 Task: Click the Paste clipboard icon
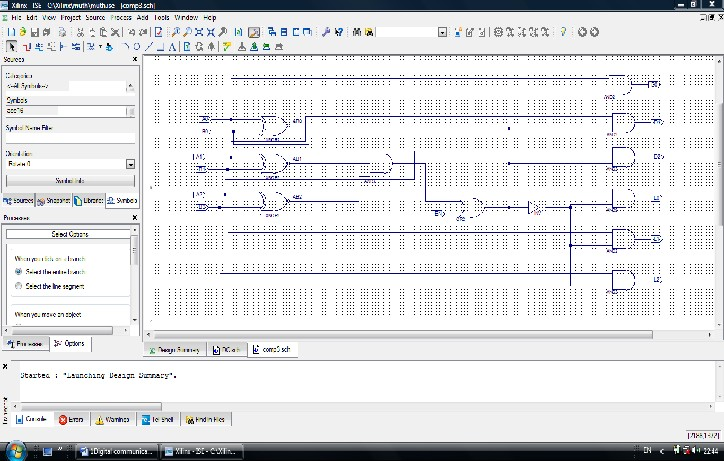pos(103,32)
